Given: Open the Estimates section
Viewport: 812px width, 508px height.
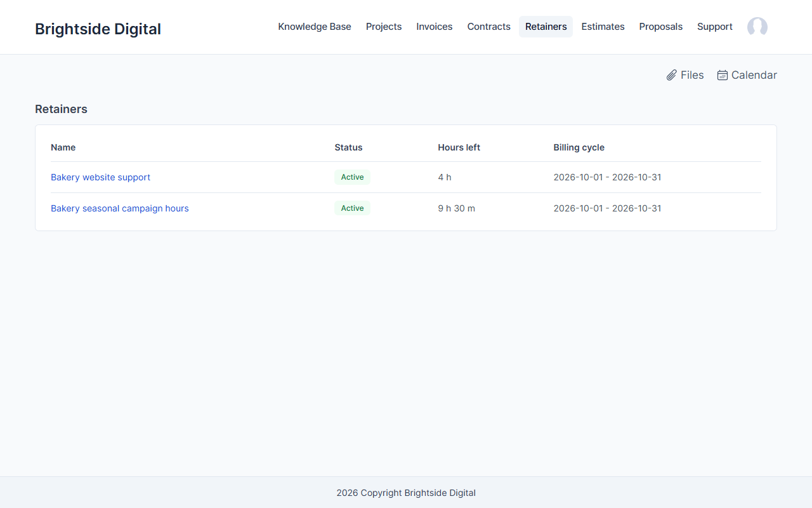Looking at the screenshot, I should (603, 27).
